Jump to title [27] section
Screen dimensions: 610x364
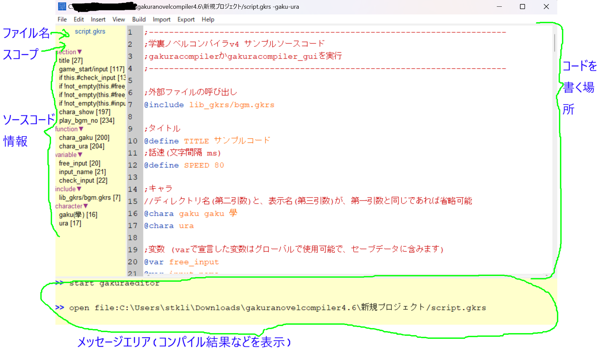pos(71,60)
